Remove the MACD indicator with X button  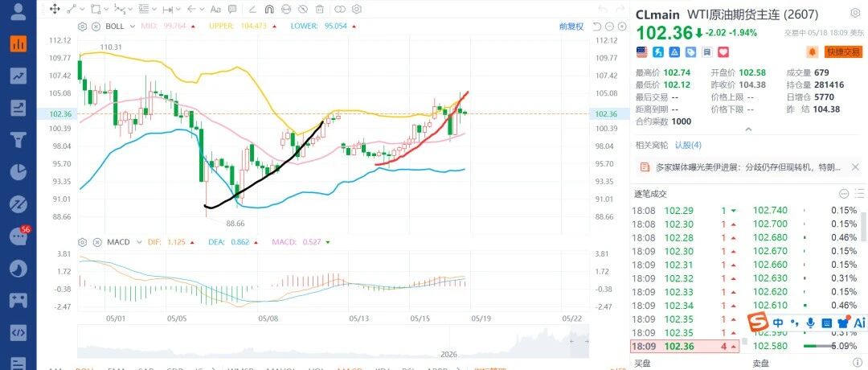(x=97, y=242)
